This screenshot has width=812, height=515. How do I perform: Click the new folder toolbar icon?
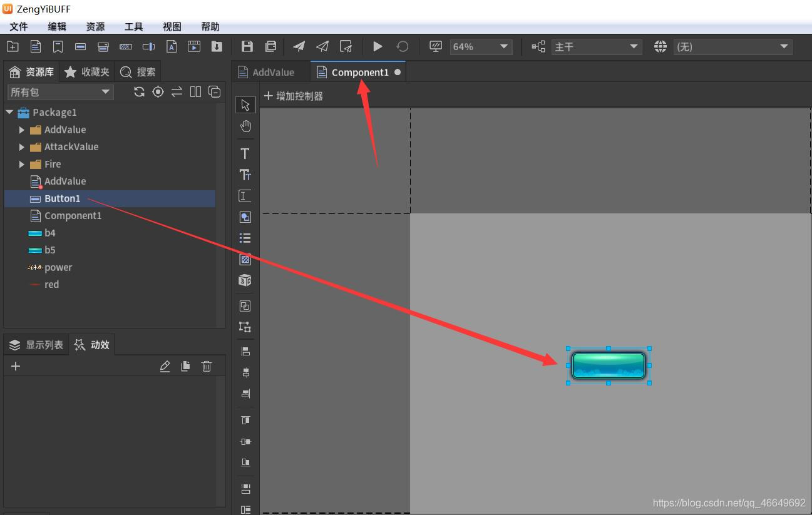(13, 46)
